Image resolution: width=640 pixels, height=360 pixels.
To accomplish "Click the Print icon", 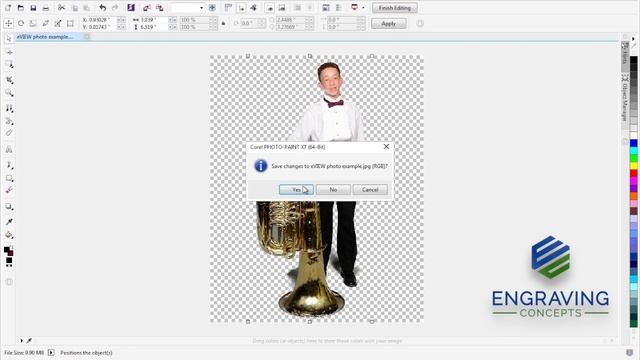I will click(x=46, y=8).
